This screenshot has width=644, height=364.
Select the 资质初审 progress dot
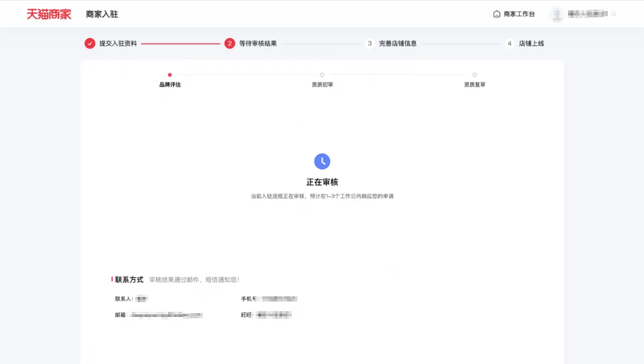pyautogui.click(x=322, y=75)
